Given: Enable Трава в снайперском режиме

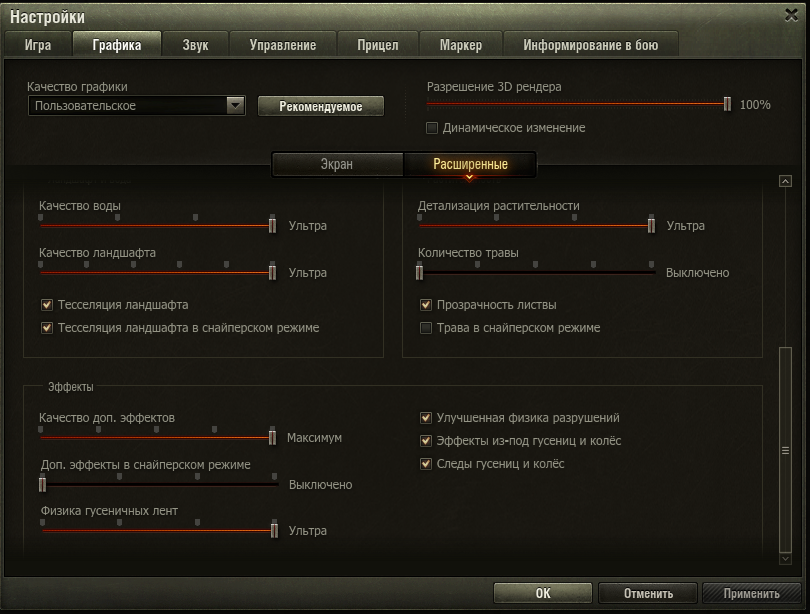Looking at the screenshot, I should [426, 328].
